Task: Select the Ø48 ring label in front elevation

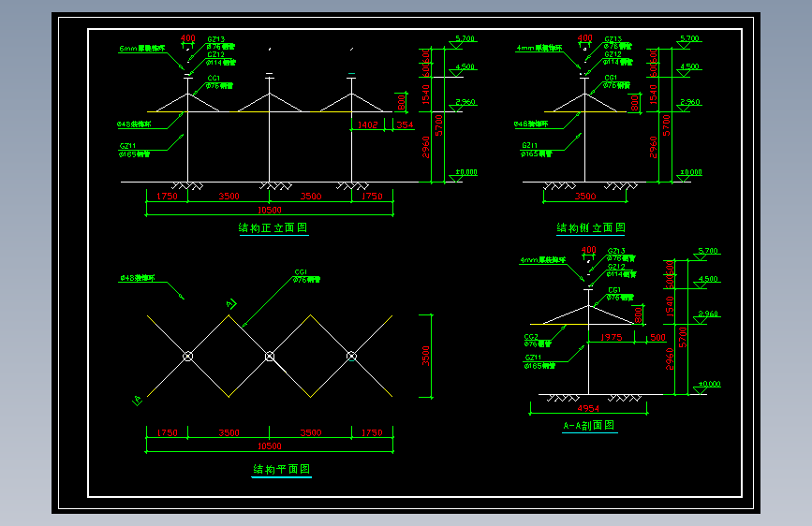Action: point(134,124)
